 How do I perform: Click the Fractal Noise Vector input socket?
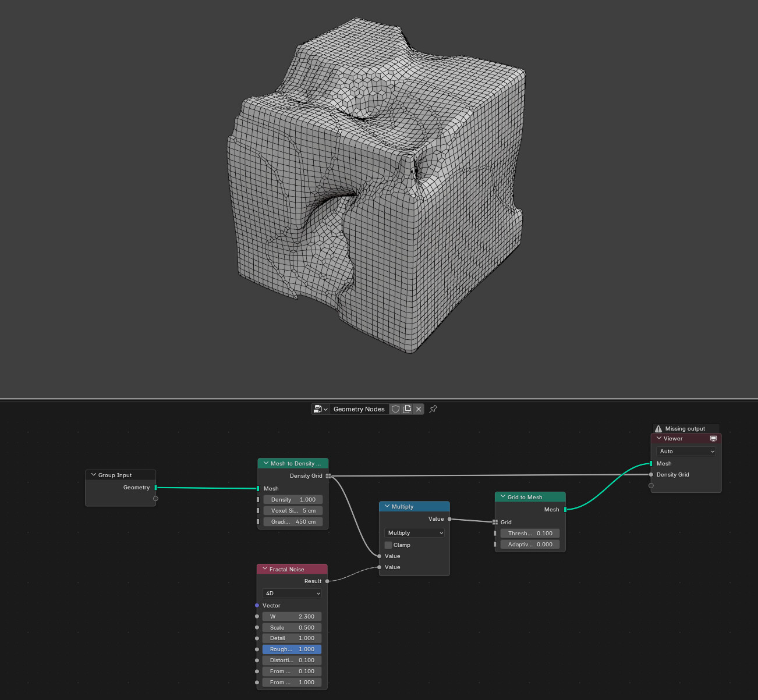(x=257, y=606)
